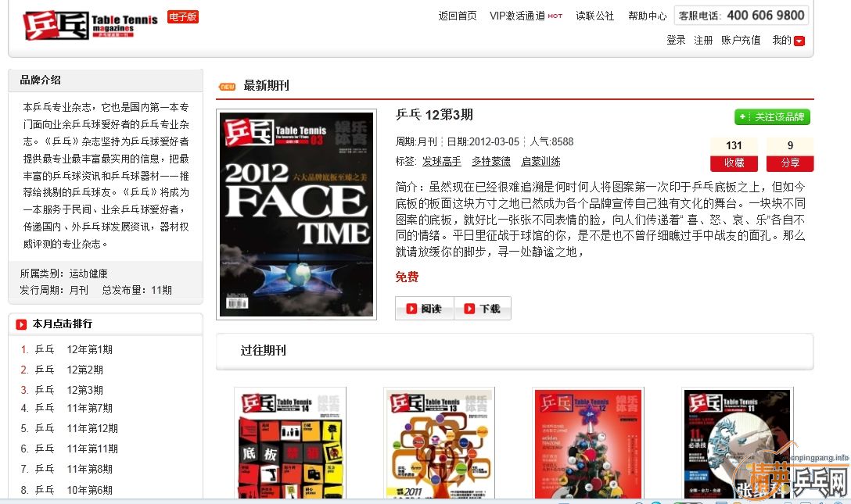The image size is (851, 504).
Task: Open the 启蒙训练 tag
Action: 540,162
